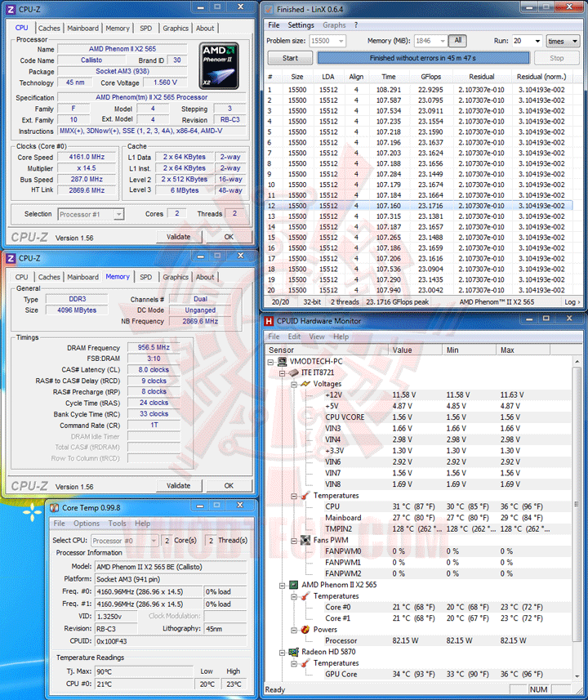The width and height of the screenshot is (588, 700).
Task: Click the Sensor column header in Hardware Monitor
Action: click(327, 350)
